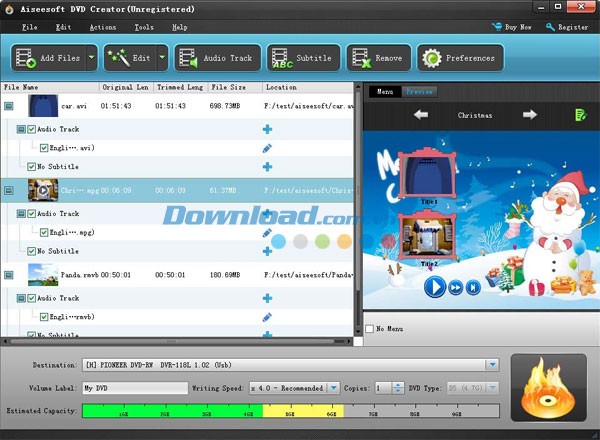Edit car.avi English audio pencil icon
This screenshot has height=440, width=600.
(x=267, y=148)
